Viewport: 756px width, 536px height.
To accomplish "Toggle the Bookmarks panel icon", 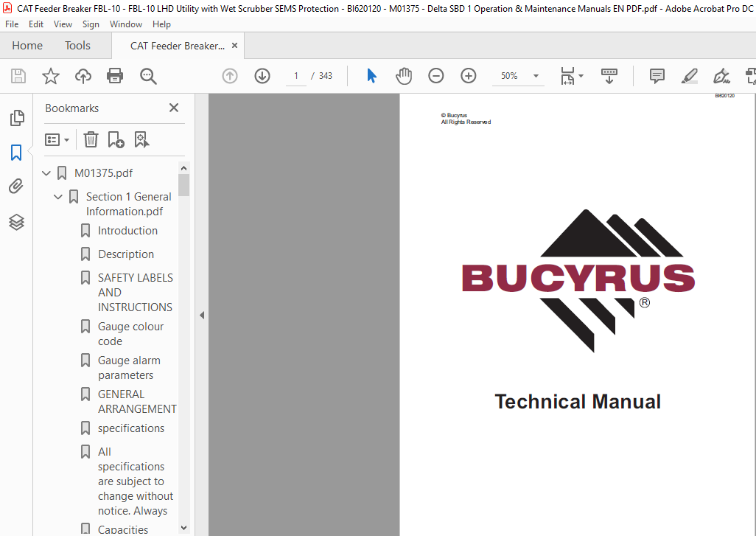I will [16, 153].
